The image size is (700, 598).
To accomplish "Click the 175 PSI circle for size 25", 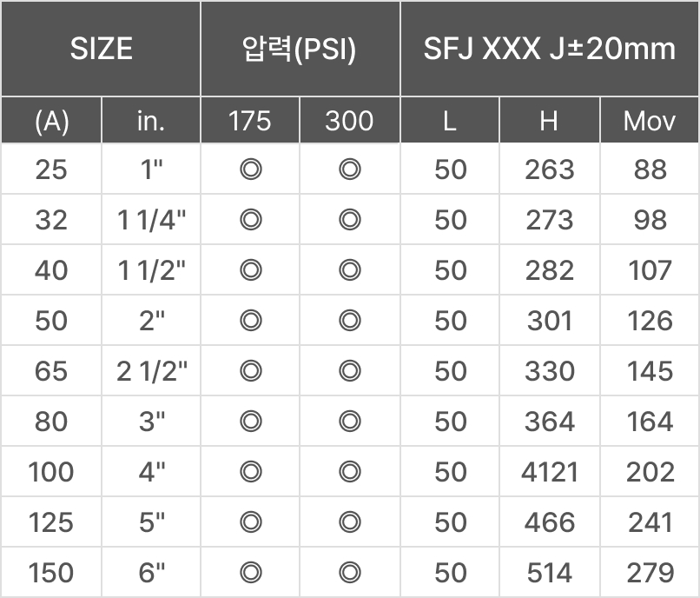I will [250, 170].
